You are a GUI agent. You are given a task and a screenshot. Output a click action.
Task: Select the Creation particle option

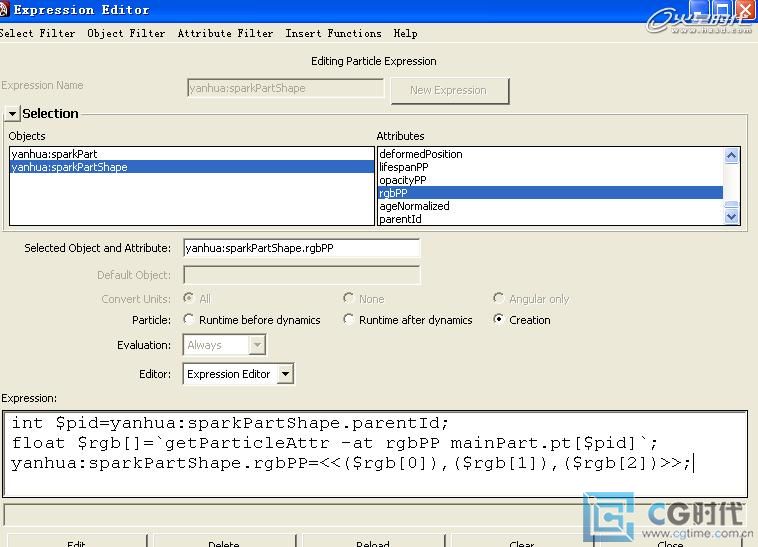(x=498, y=319)
